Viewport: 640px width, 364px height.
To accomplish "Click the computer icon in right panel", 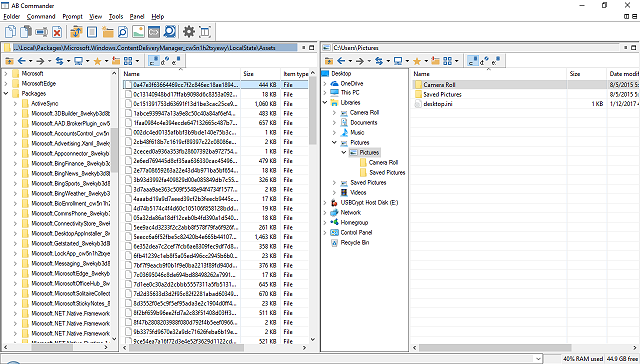I will (x=398, y=61).
